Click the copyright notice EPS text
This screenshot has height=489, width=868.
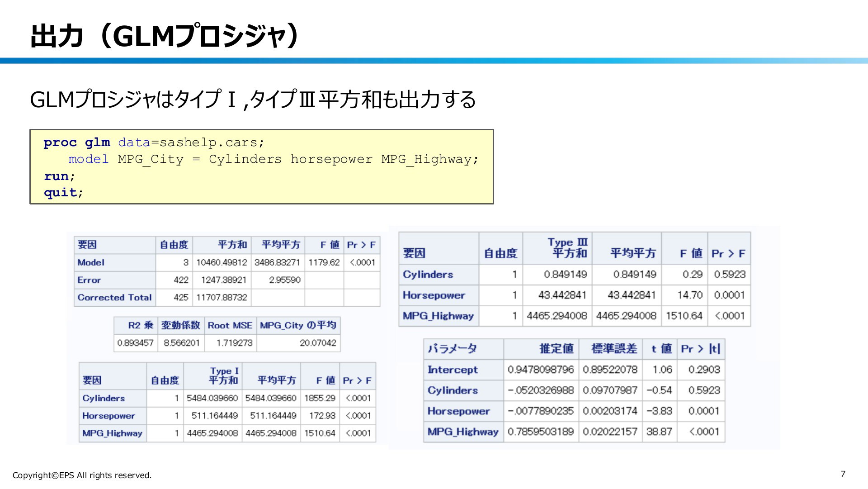point(82,475)
